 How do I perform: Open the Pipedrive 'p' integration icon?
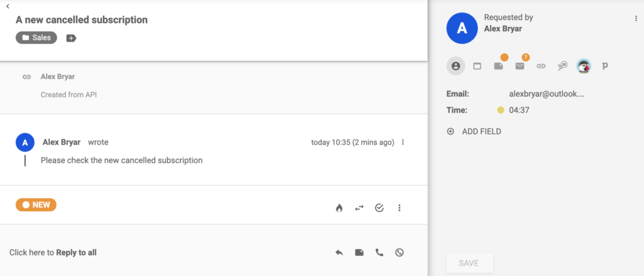[x=605, y=65]
